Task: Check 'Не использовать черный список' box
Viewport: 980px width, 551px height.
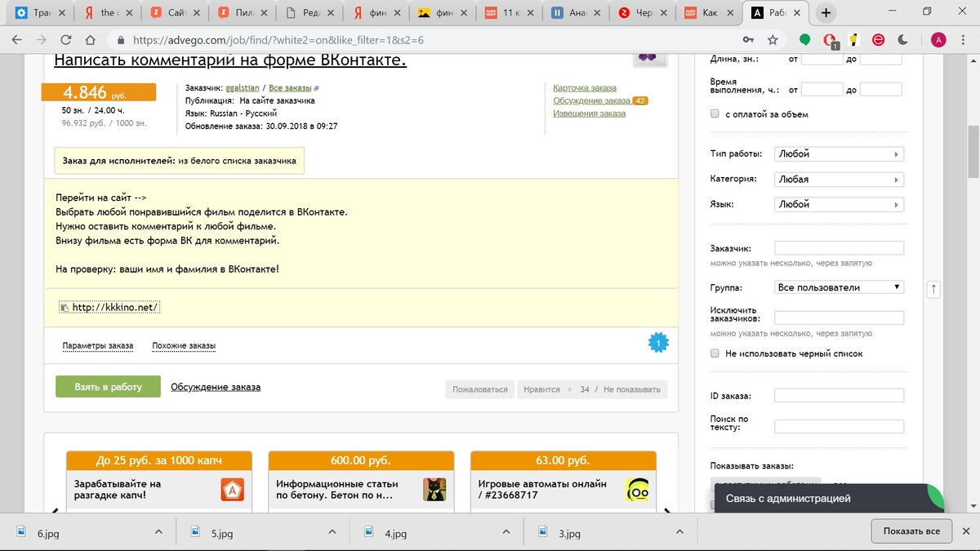Action: click(715, 353)
